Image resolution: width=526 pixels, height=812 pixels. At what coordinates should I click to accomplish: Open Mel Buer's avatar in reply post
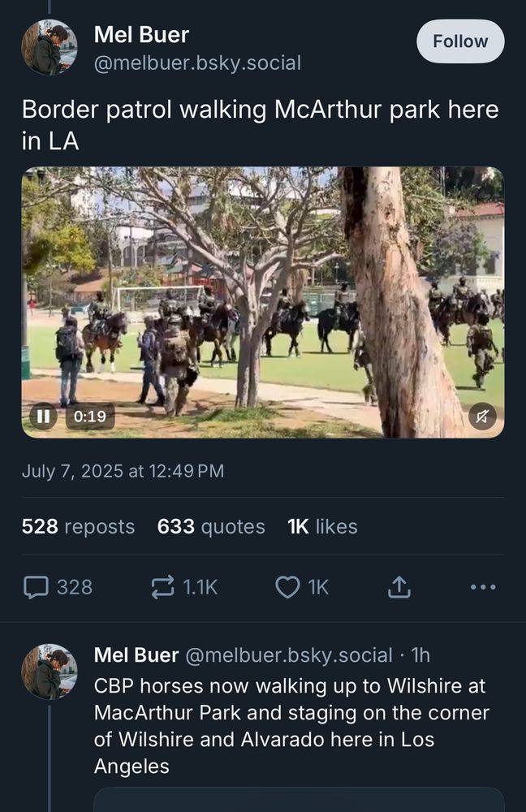pos(50,672)
